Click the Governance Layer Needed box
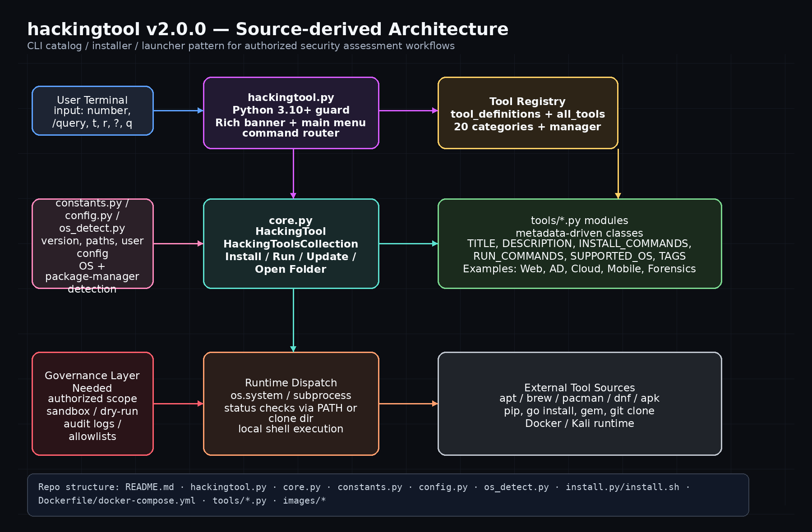Screen dimensions: 812x532 92,404
